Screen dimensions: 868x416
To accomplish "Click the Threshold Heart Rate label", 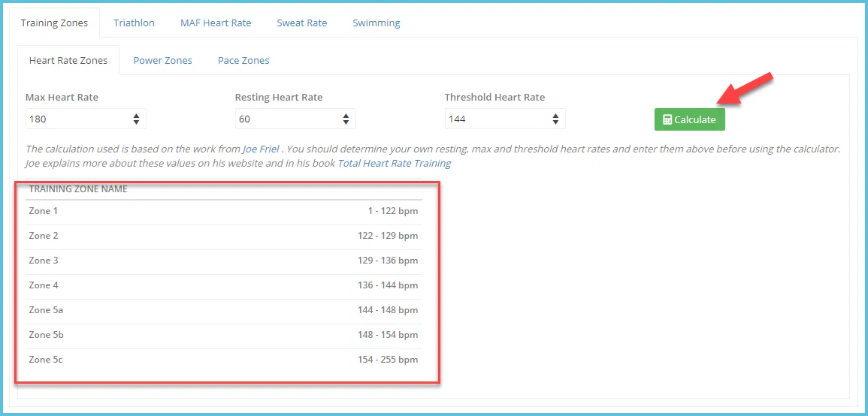I will tap(495, 98).
